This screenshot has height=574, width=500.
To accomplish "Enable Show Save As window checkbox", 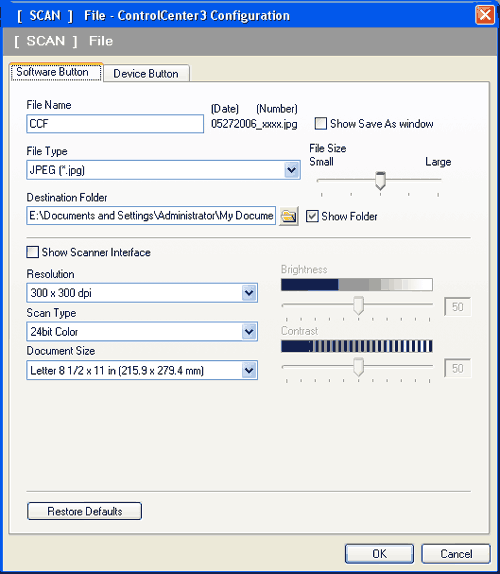I will [x=321, y=123].
